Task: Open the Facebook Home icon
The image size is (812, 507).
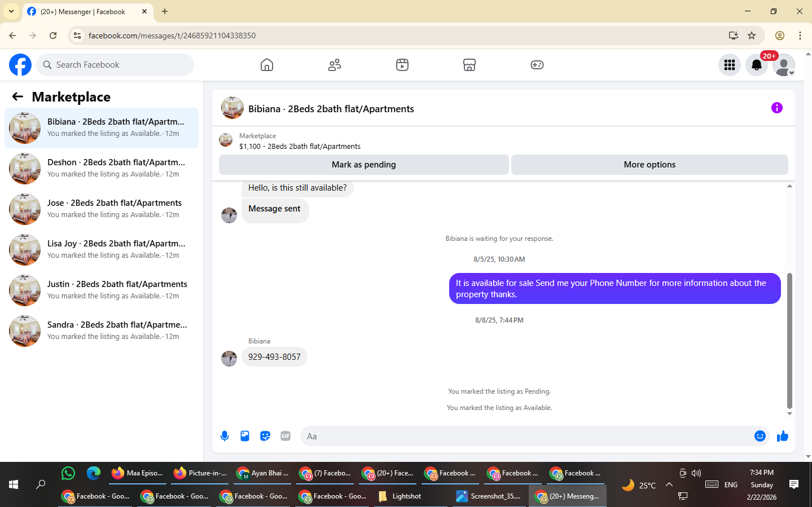Action: 267,65
